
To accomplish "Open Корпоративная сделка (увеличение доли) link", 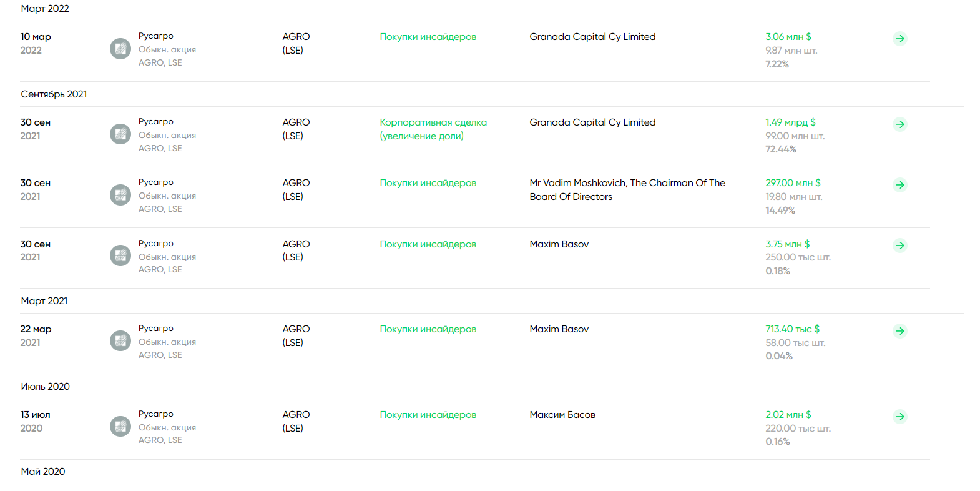I will 433,129.
